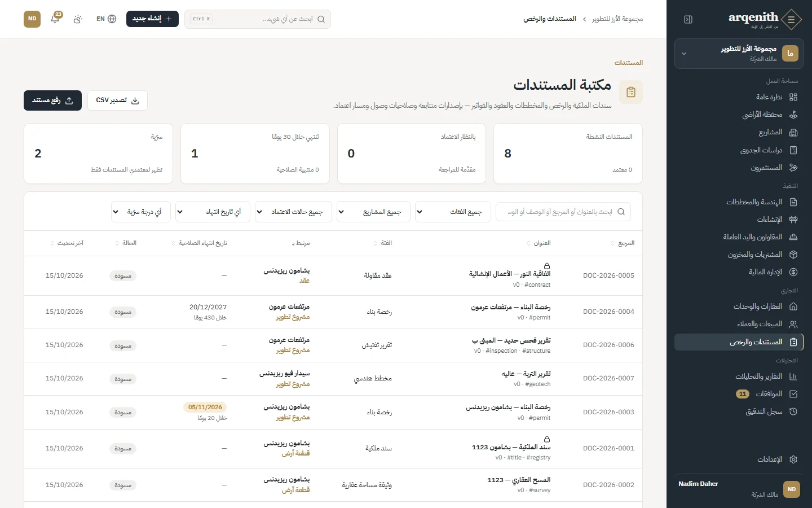Image resolution: width=812 pixels, height=508 pixels.
Task: Sort by المرجع column header
Action: click(623, 243)
